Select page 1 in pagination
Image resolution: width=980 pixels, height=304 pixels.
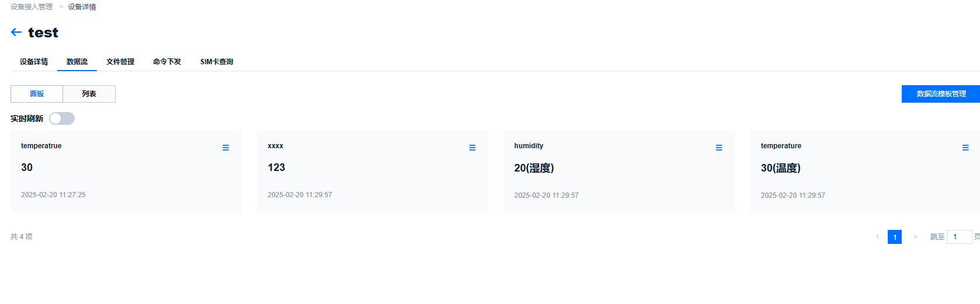click(894, 237)
